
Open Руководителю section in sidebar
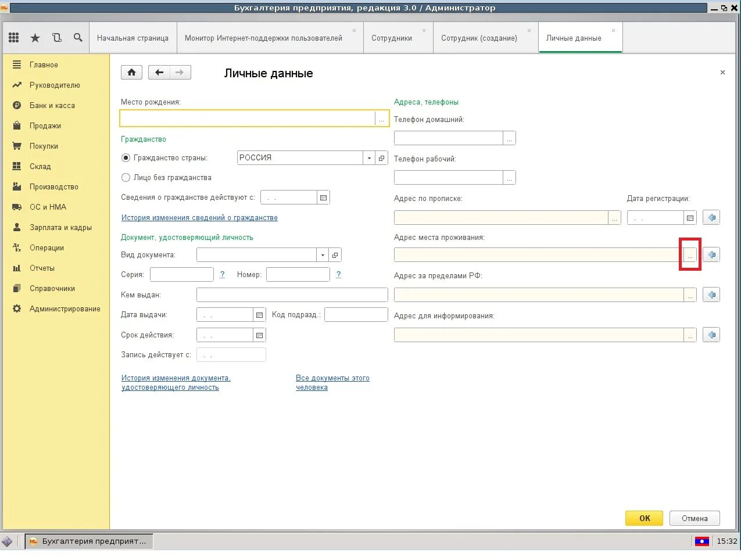pyautogui.click(x=56, y=85)
